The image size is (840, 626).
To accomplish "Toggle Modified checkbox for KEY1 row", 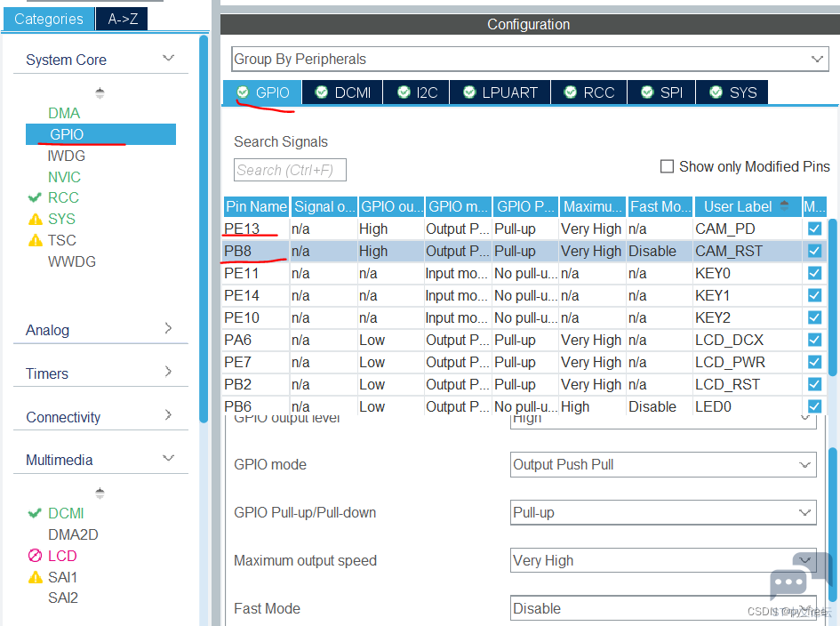I will [x=814, y=295].
